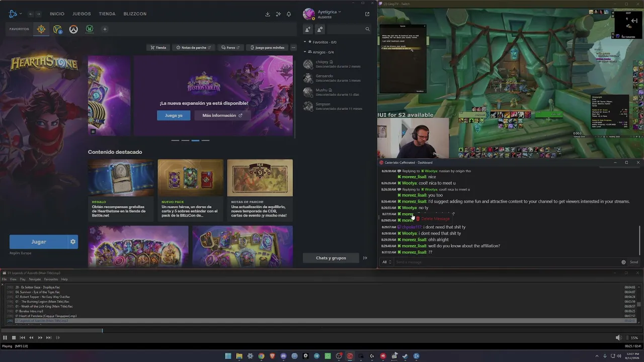
Task: Select the Overwatch favorite icon
Action: (x=73, y=29)
